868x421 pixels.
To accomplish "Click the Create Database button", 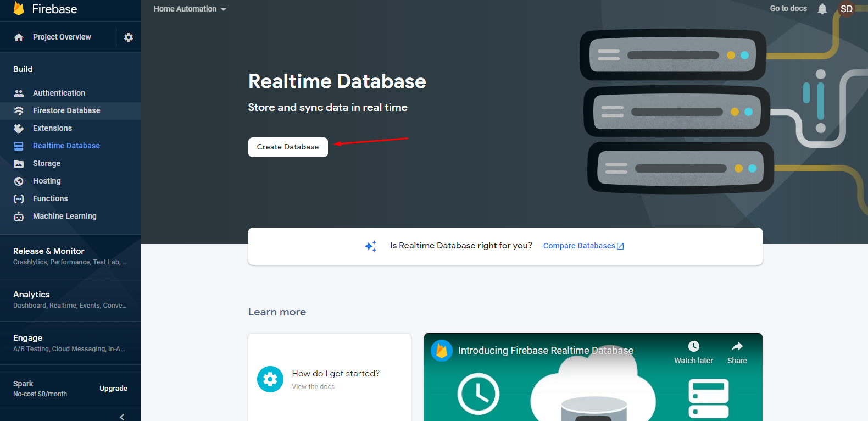I will coord(288,147).
